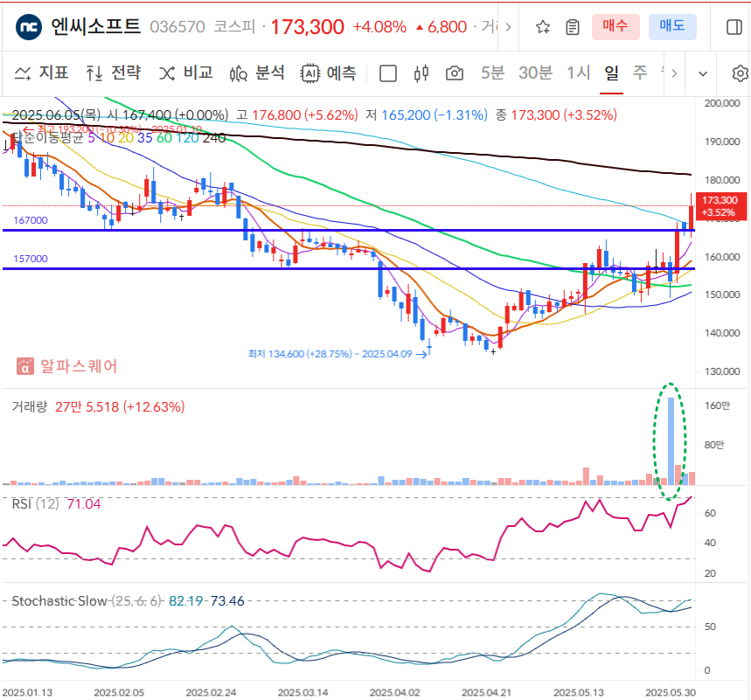The width and height of the screenshot is (751, 700).
Task: Select the 30분 timeframe tab
Action: pyautogui.click(x=535, y=73)
